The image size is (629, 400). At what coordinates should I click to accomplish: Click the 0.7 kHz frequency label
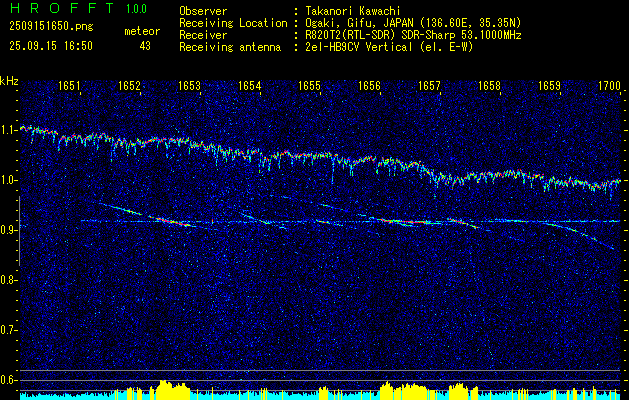[8, 330]
